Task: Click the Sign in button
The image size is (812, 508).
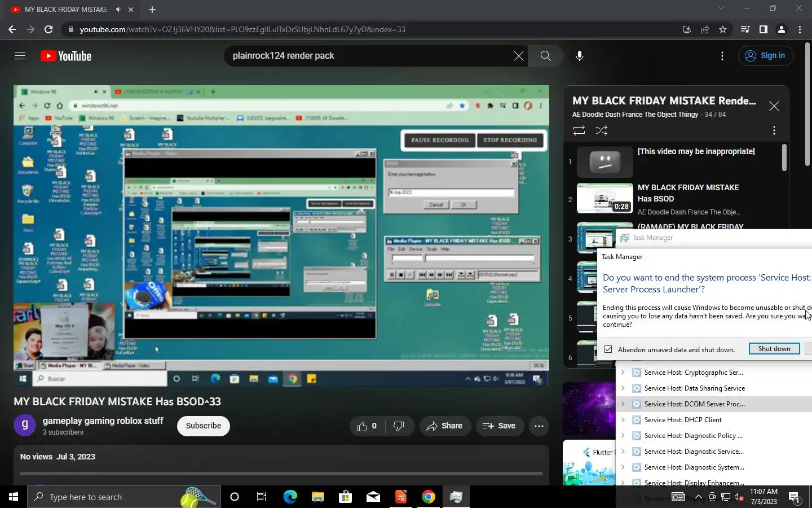Action: (766, 56)
